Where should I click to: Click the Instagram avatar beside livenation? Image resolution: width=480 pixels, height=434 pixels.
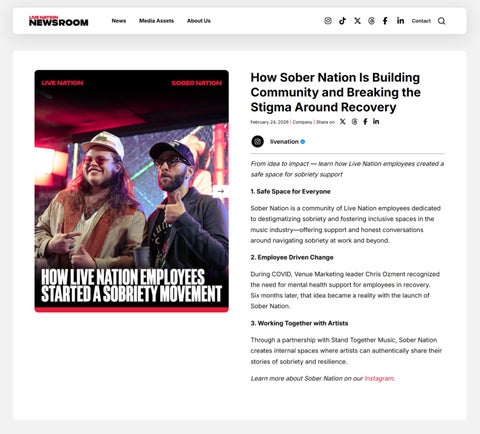pos(257,141)
